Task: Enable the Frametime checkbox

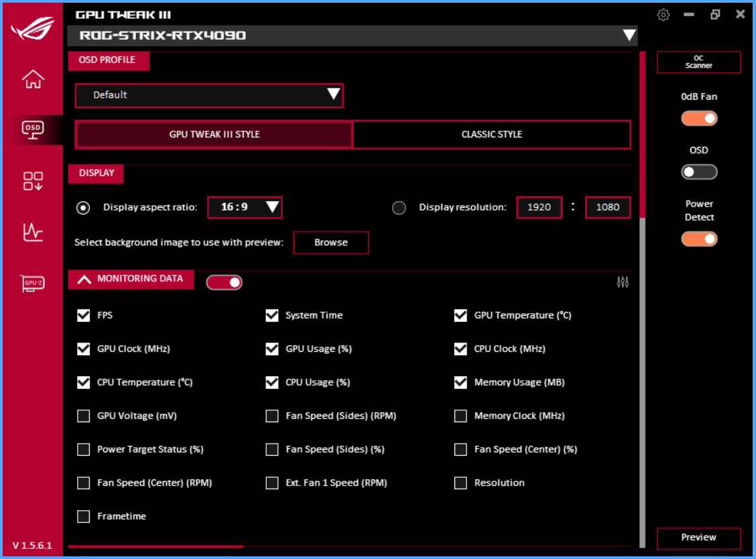Action: click(x=83, y=517)
